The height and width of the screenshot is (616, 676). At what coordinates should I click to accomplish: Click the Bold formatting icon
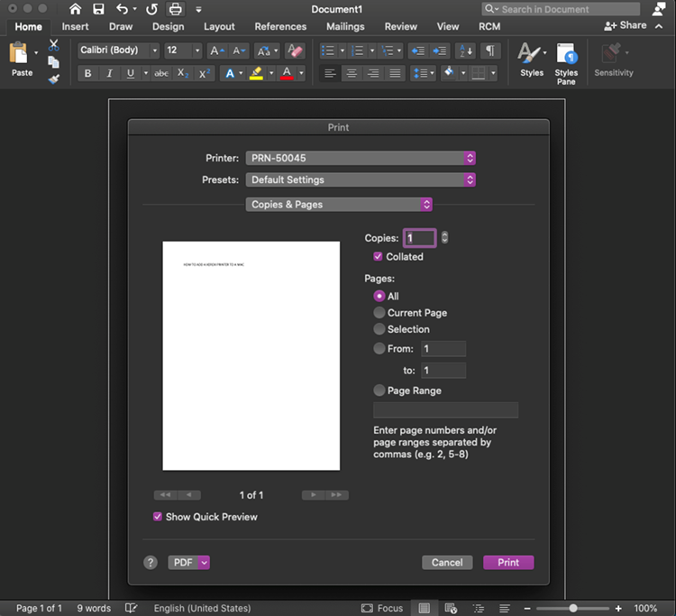click(x=88, y=73)
